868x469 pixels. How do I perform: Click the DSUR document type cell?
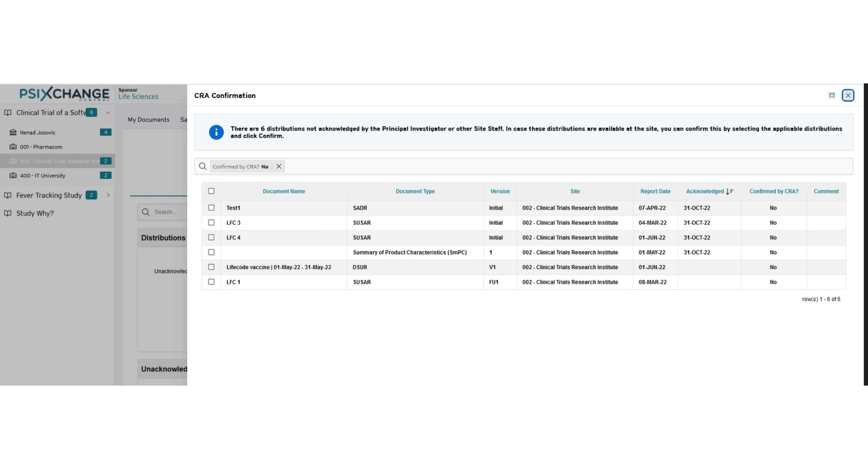pyautogui.click(x=415, y=267)
